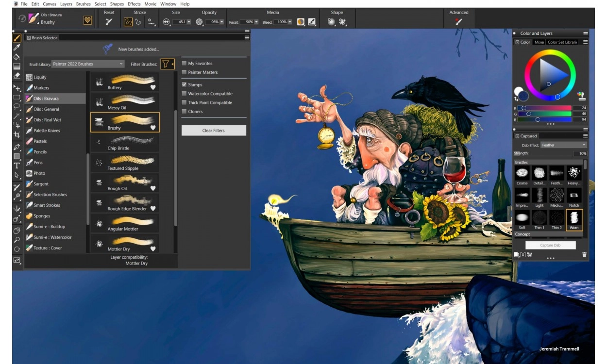The height and width of the screenshot is (364, 607).
Task: Enable the My Favorites filter checkbox
Action: [x=184, y=63]
